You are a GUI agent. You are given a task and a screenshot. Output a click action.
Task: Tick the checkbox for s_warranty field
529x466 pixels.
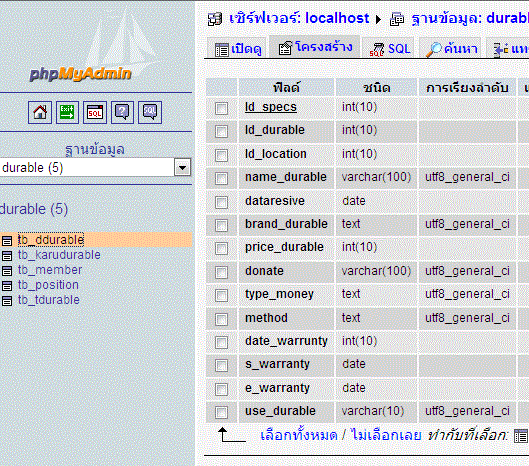click(x=221, y=365)
